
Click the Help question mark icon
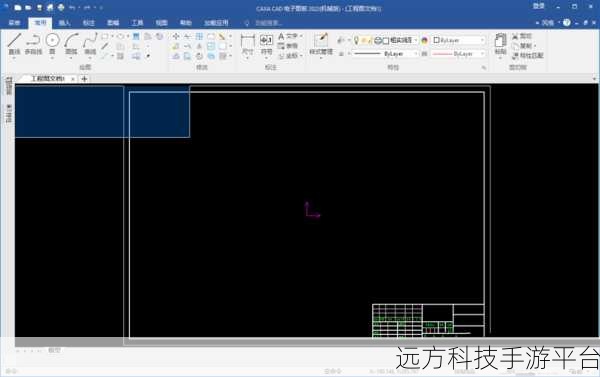click(x=567, y=23)
